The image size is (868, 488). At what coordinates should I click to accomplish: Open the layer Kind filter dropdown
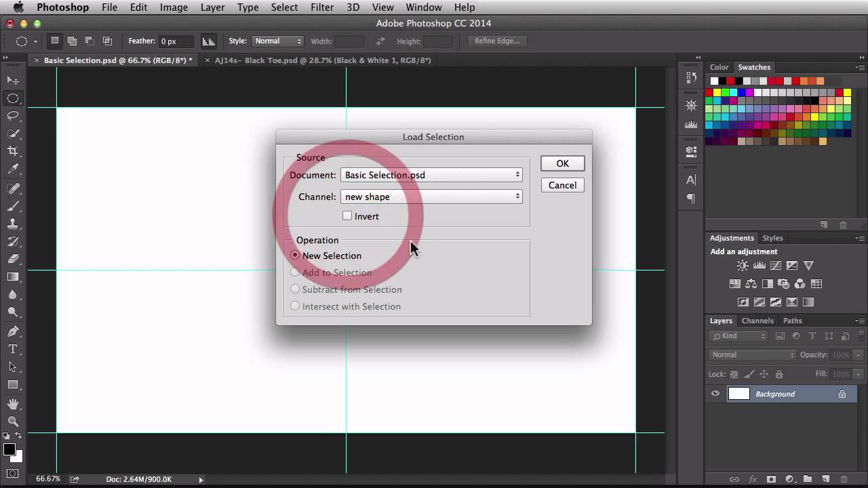click(738, 336)
